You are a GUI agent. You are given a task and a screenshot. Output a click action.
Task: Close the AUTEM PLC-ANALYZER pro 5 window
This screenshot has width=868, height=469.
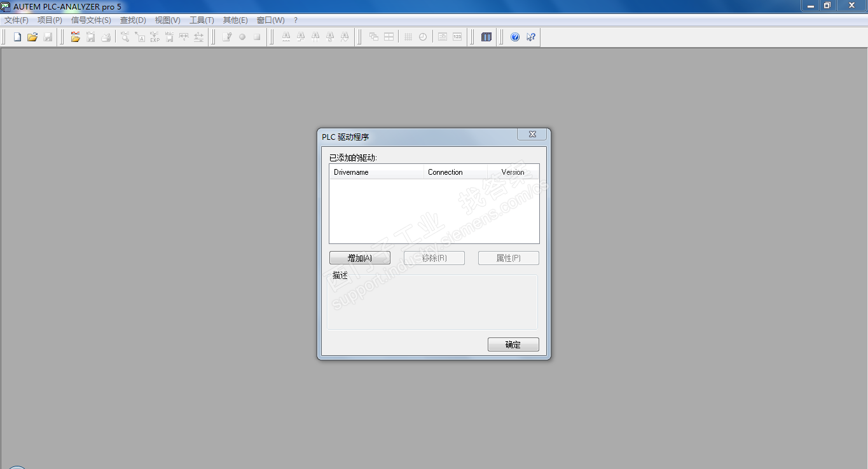(851, 6)
